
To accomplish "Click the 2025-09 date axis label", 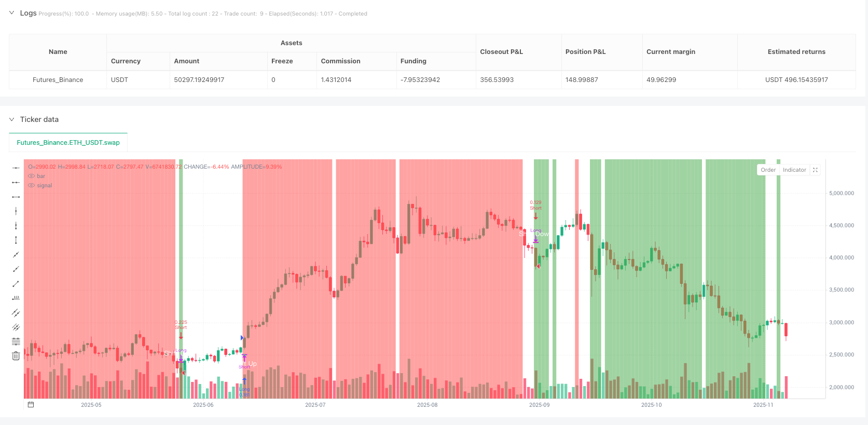I will tap(540, 405).
